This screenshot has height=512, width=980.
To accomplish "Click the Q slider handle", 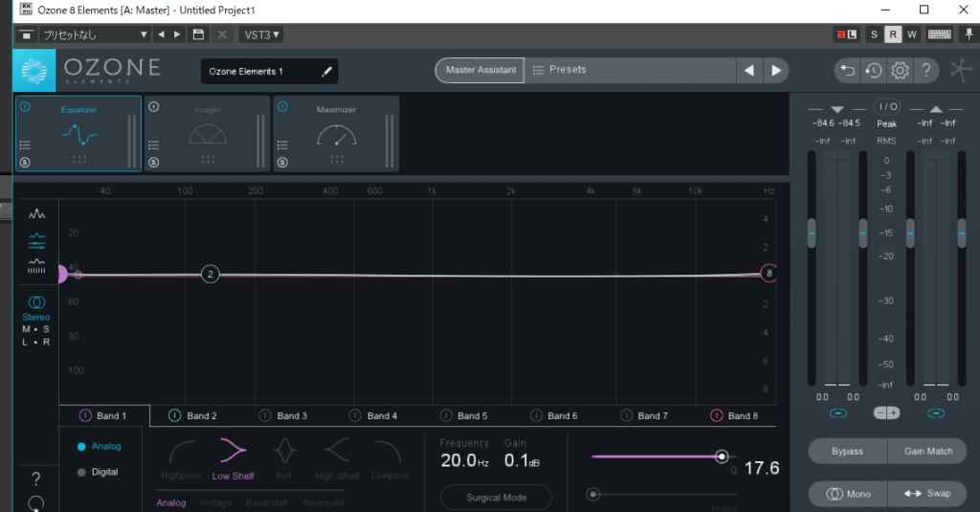I will click(x=722, y=456).
